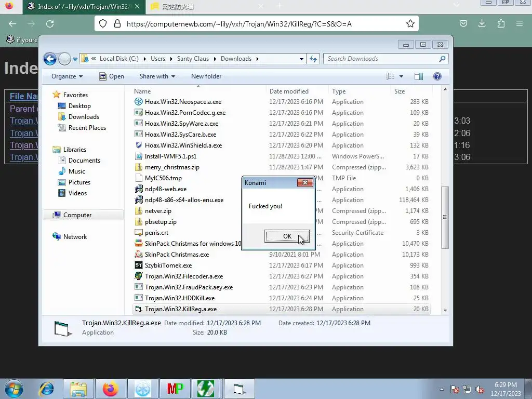Select Hoax.Win32.WinShield.a.exe shield icon
This screenshot has height=399, width=532.
138,145
